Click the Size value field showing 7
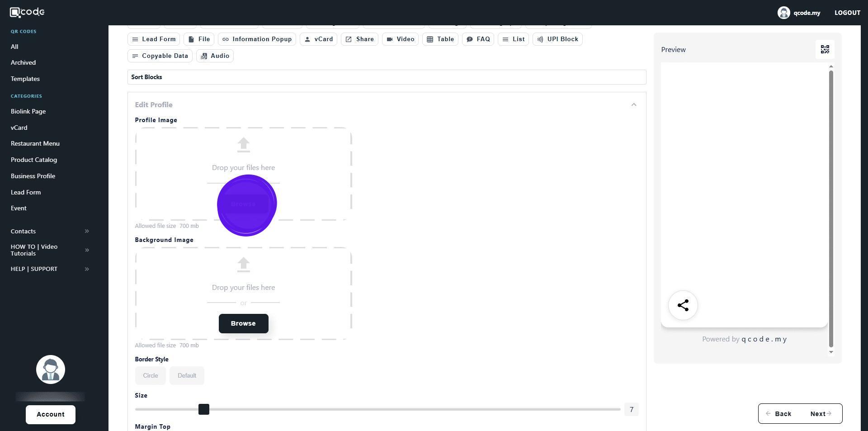The image size is (868, 431). pyautogui.click(x=632, y=410)
